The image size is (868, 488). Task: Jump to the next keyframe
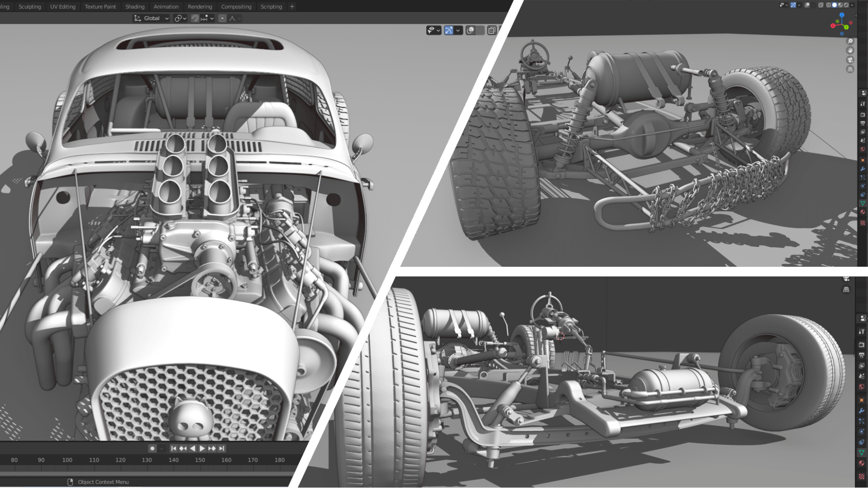pyautogui.click(x=212, y=449)
